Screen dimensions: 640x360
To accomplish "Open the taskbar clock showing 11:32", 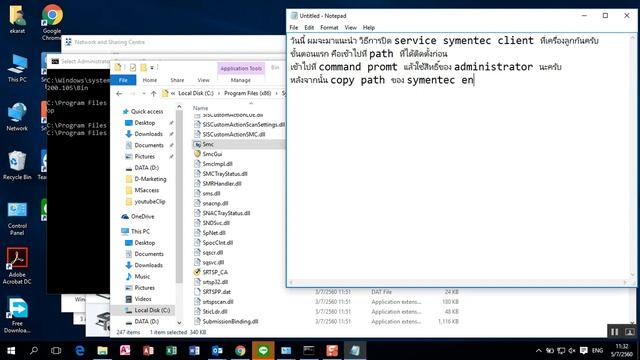I will tap(622, 350).
